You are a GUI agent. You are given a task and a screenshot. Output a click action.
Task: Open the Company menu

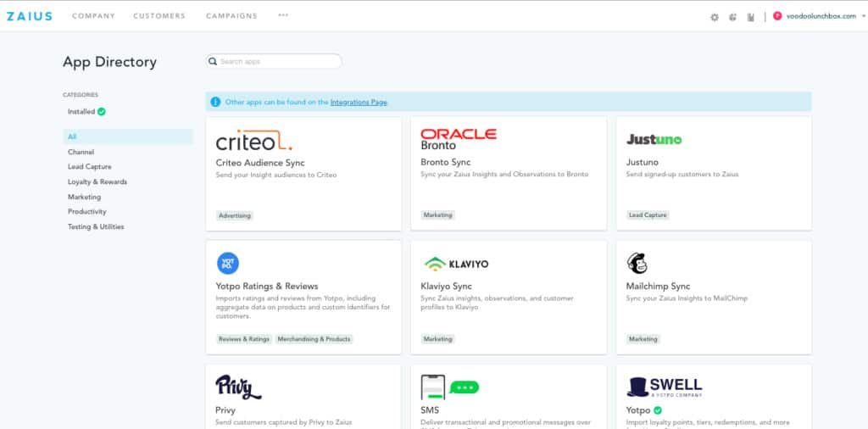tap(93, 16)
